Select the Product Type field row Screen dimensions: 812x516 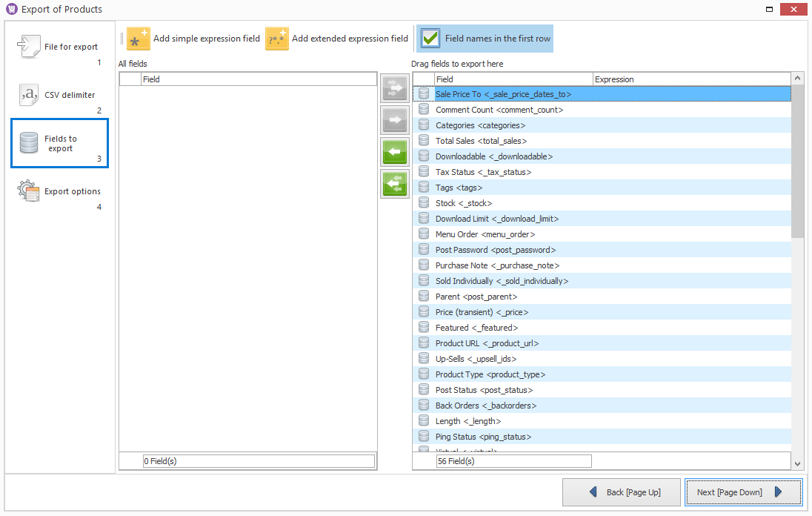[602, 374]
